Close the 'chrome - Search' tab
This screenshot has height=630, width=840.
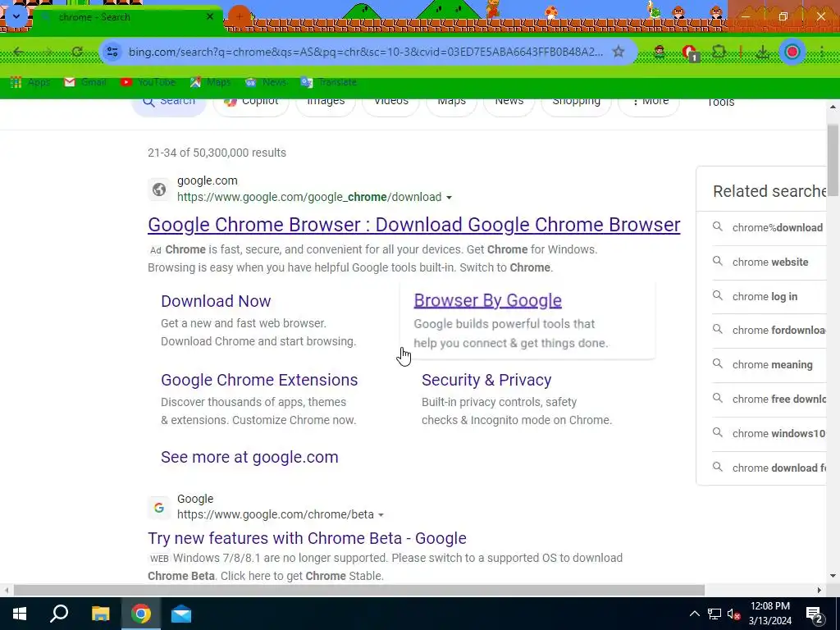point(210,16)
